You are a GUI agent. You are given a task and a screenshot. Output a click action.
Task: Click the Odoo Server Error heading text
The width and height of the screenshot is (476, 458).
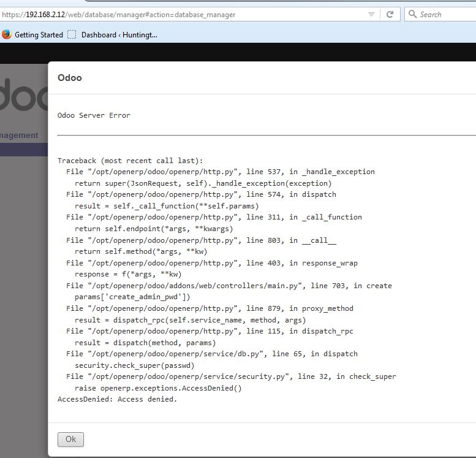coord(94,115)
